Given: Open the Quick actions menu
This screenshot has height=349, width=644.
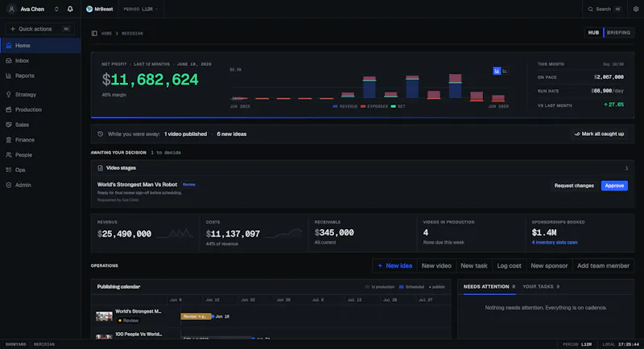Looking at the screenshot, I should (39, 29).
